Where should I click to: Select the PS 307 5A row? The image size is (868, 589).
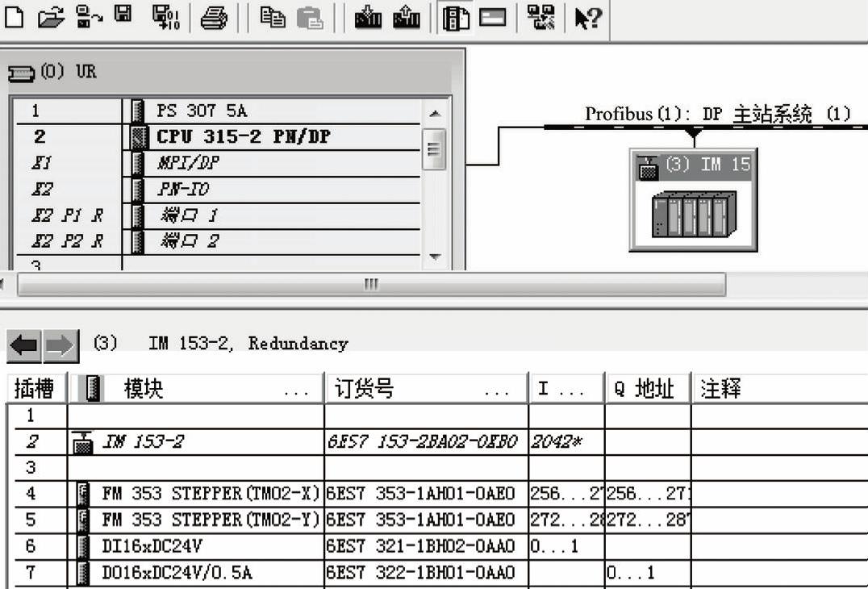(217, 111)
